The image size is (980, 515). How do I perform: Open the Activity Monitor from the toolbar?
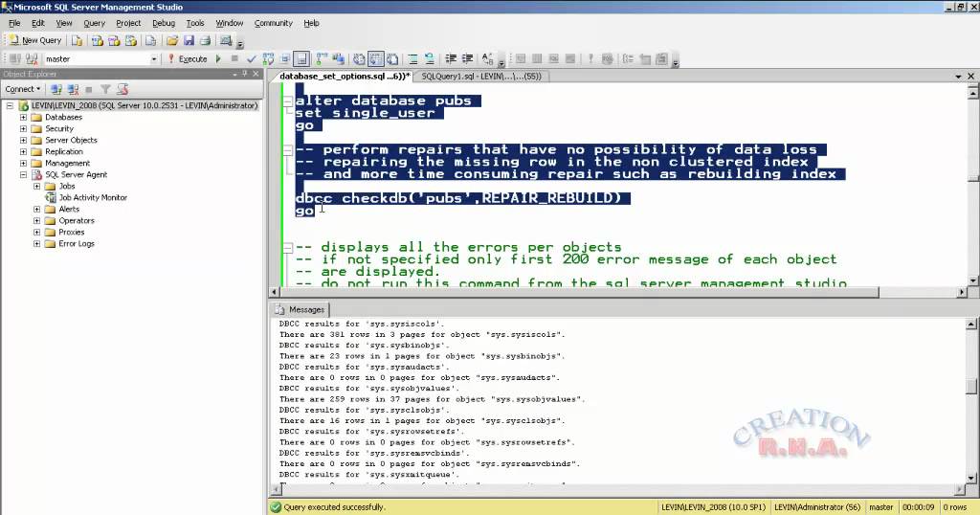point(226,40)
